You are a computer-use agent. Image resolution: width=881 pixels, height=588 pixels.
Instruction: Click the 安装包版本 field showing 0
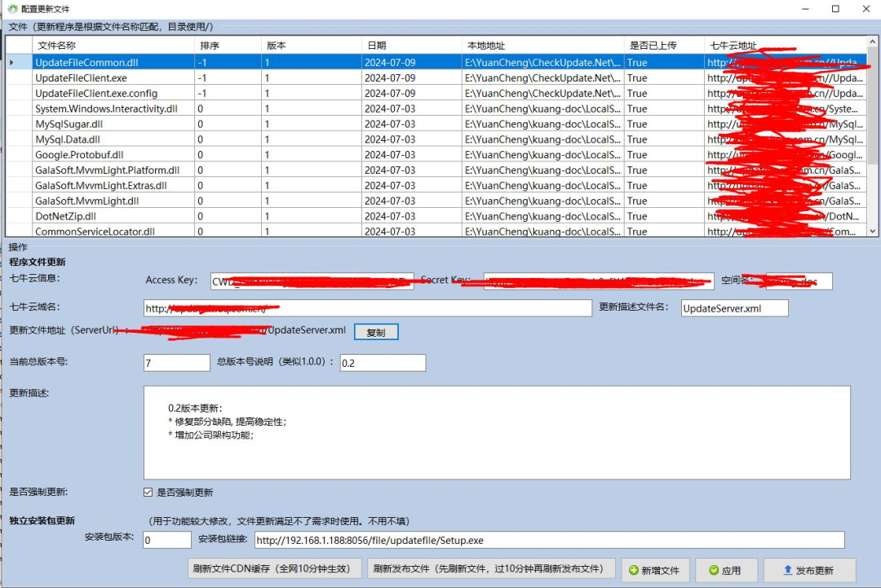tap(167, 540)
